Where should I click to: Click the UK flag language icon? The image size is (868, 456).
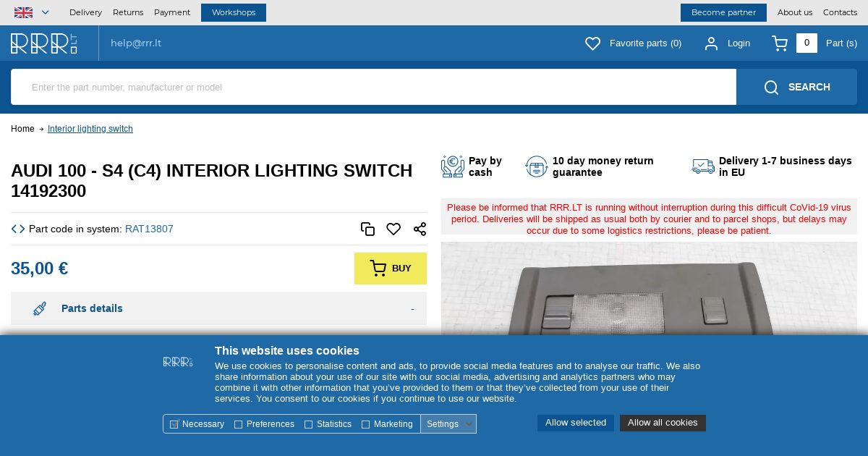click(x=23, y=12)
